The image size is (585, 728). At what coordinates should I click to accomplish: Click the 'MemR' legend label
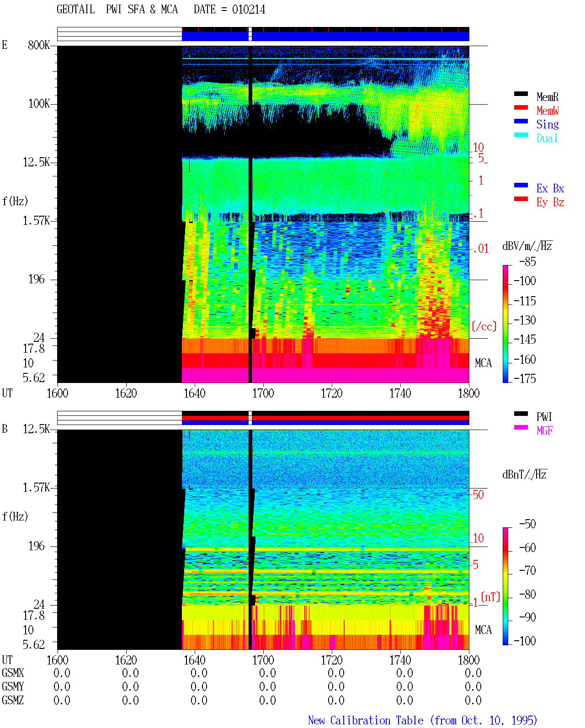pos(548,97)
